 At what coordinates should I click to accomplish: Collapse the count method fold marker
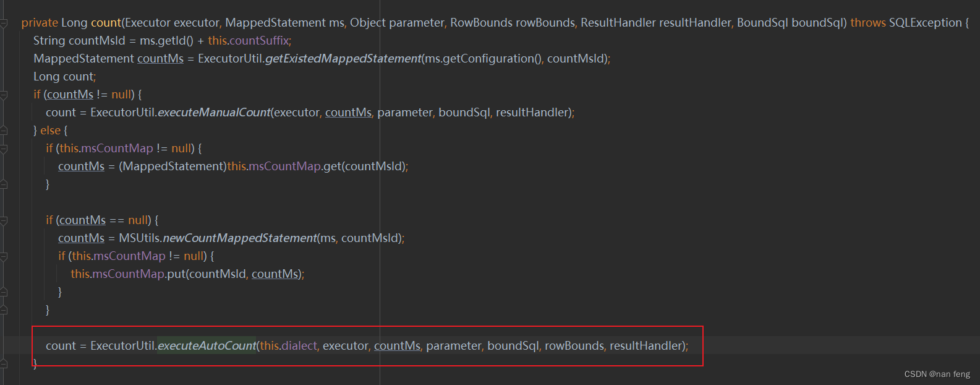[4, 24]
